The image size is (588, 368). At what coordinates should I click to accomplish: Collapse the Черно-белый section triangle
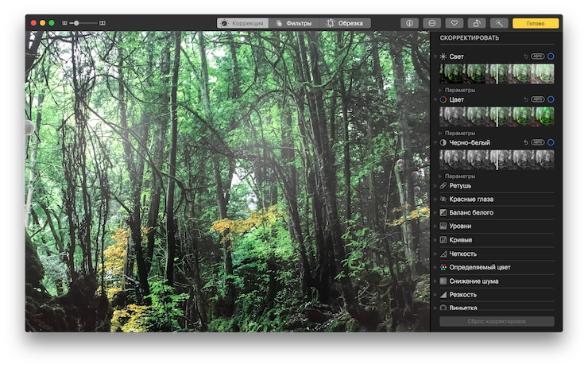pyautogui.click(x=435, y=142)
